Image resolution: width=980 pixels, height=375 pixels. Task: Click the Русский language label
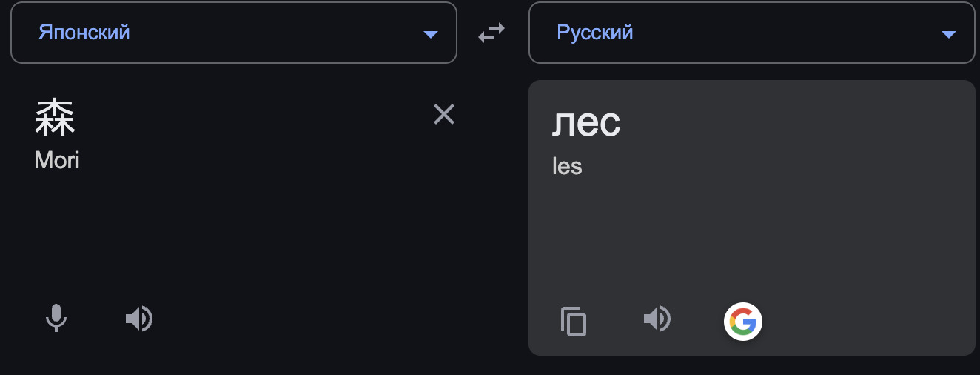coord(594,33)
